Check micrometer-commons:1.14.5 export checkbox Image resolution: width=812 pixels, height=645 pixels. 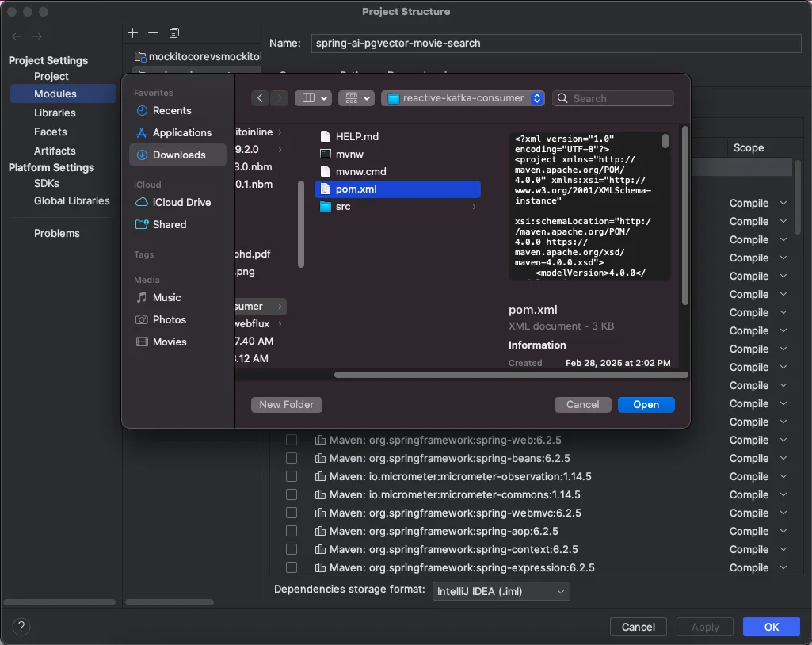[x=292, y=494]
